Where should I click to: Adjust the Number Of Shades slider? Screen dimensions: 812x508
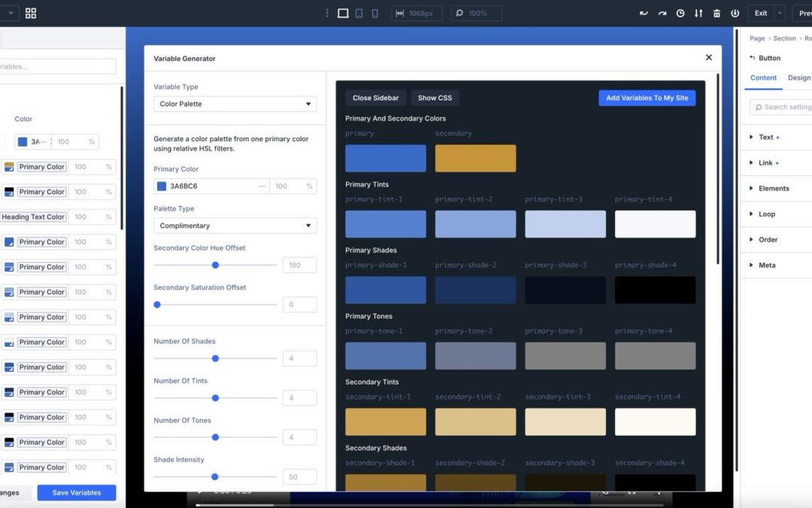click(216, 358)
